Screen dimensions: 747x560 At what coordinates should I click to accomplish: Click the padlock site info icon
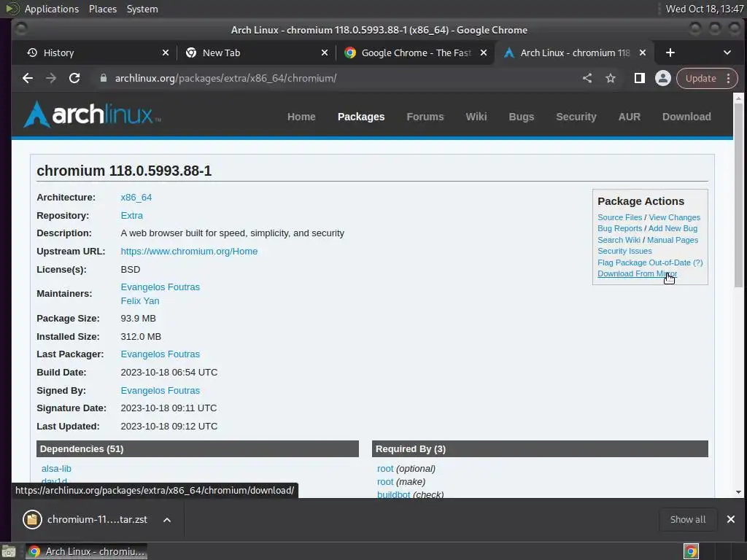[104, 78]
